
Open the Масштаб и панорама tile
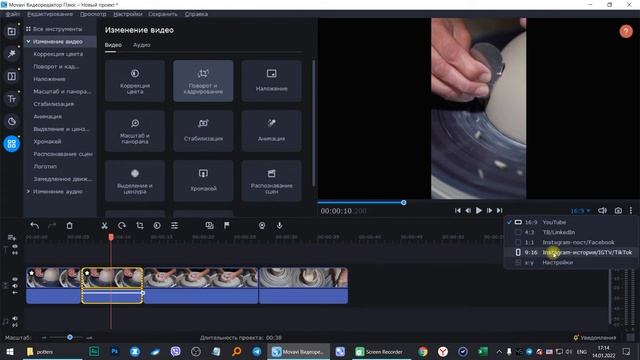click(x=135, y=131)
